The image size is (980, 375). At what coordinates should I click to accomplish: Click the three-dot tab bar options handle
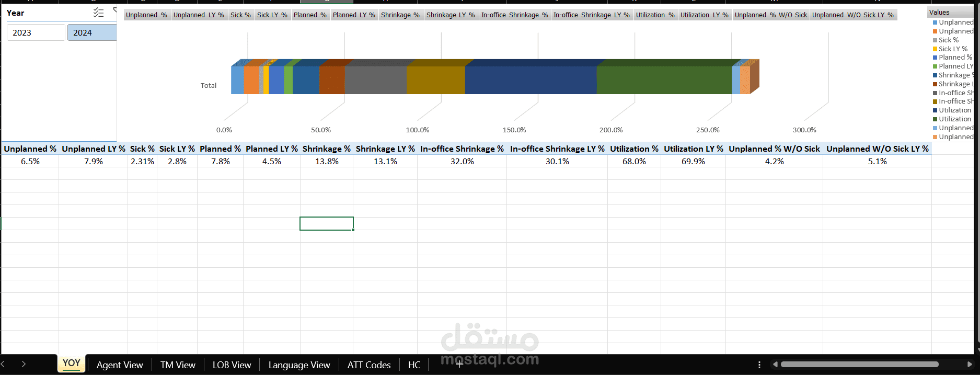coord(759,365)
